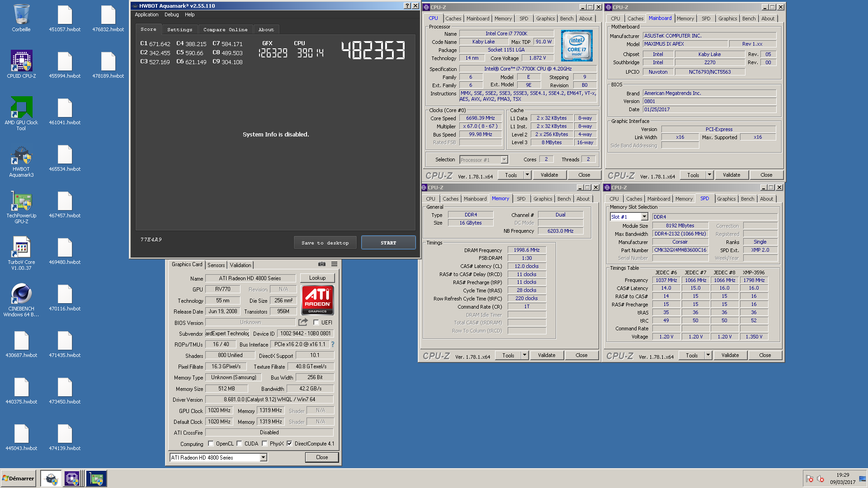Click the Intel Core i7 logo badge
Image resolution: width=868 pixels, height=488 pixels.
tap(576, 46)
